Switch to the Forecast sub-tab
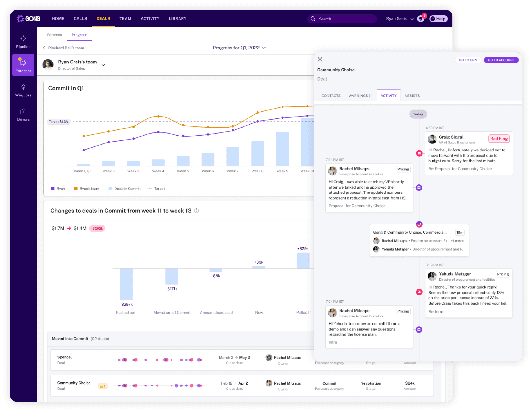The height and width of the screenshot is (412, 532). pos(54,35)
